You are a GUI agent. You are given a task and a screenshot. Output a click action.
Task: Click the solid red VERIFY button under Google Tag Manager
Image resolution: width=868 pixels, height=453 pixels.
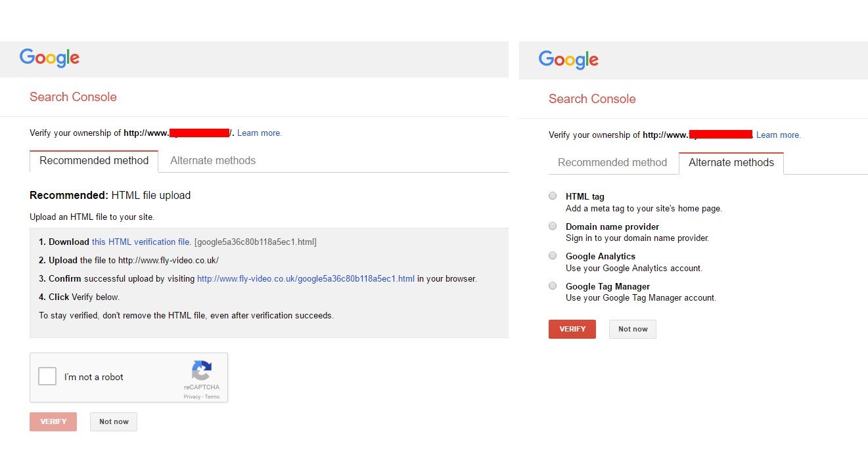tap(572, 329)
